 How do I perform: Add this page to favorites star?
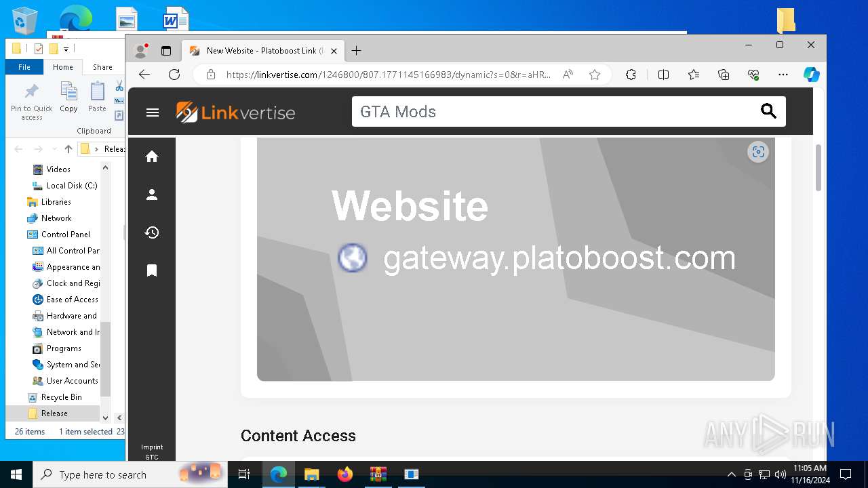595,75
